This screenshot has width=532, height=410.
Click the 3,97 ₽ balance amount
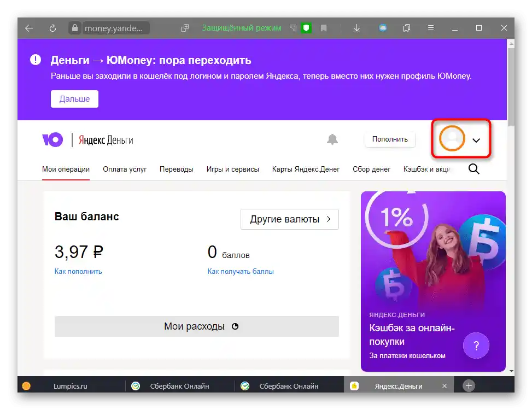79,251
